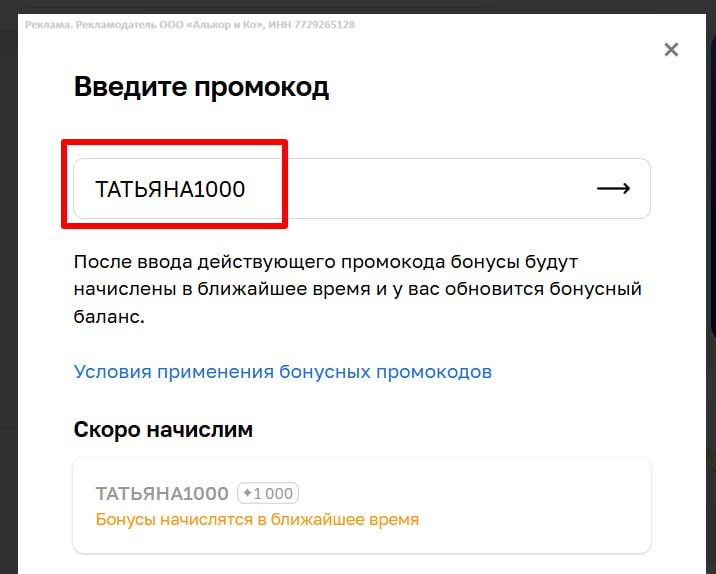Click the sparkle icon in the bonus badge

coord(247,493)
